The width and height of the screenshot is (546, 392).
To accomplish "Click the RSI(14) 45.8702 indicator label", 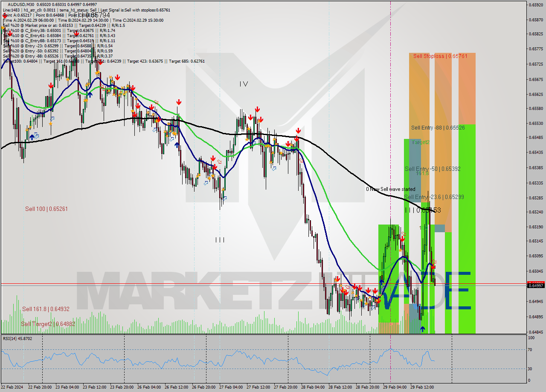I will coord(17,338).
